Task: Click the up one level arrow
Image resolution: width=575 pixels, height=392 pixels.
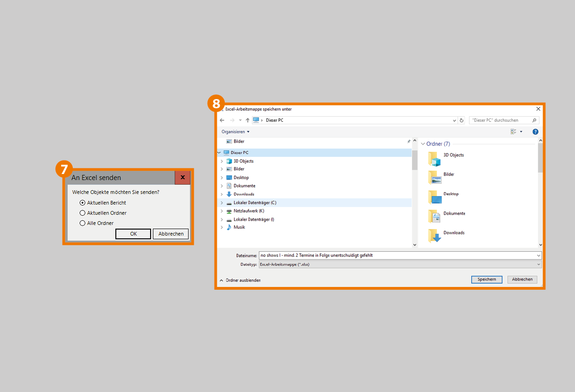Action: (247, 120)
